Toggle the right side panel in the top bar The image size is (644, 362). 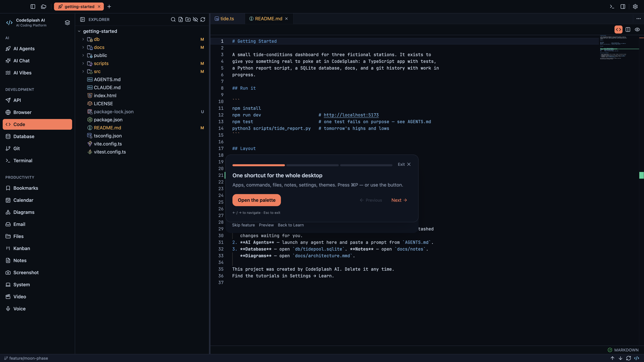[623, 7]
